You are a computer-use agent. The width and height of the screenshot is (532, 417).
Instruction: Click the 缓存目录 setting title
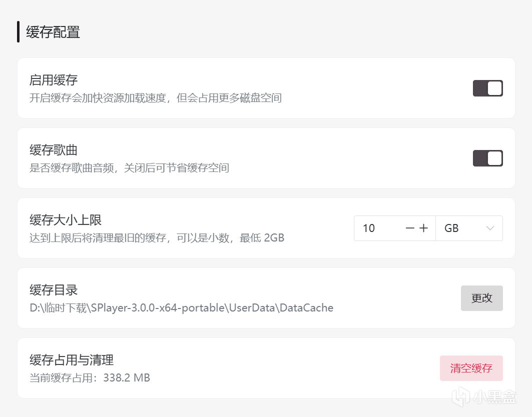pos(54,289)
